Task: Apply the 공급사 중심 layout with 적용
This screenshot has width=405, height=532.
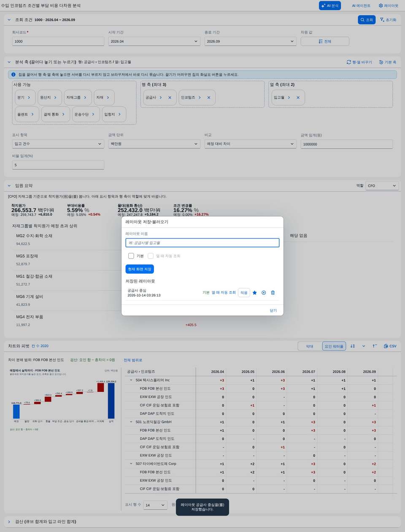Action: [244, 293]
